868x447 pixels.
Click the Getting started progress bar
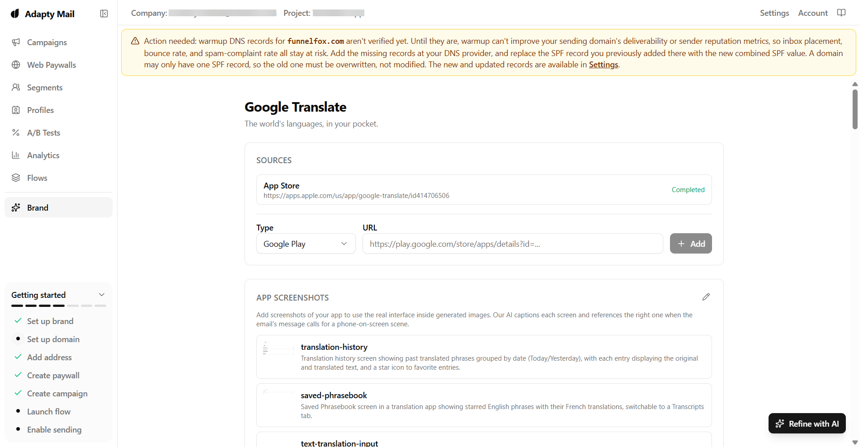pyautogui.click(x=59, y=306)
